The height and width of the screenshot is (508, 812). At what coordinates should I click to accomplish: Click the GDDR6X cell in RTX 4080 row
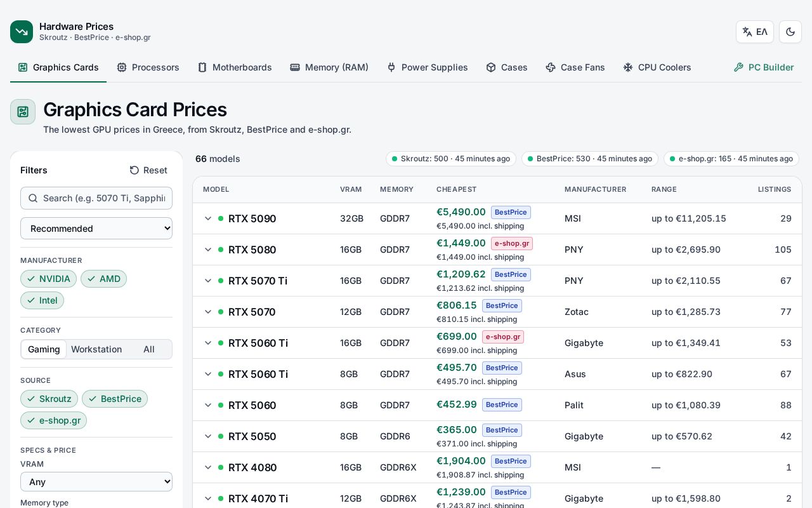click(x=398, y=467)
